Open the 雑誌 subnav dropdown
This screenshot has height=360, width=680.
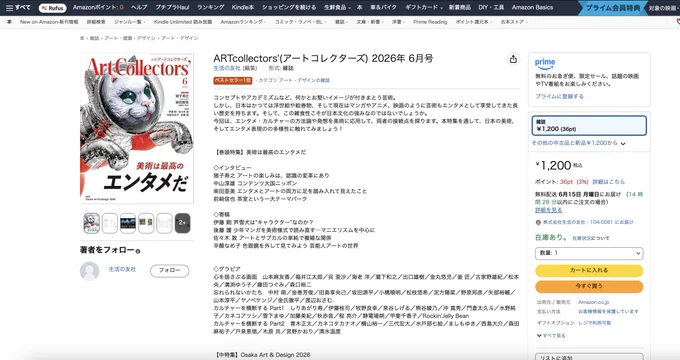341,22
